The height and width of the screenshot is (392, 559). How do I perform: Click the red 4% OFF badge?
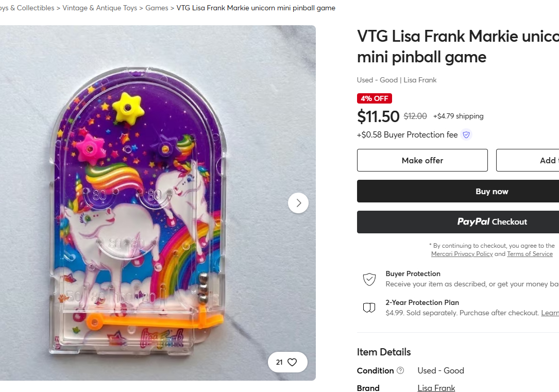(375, 98)
